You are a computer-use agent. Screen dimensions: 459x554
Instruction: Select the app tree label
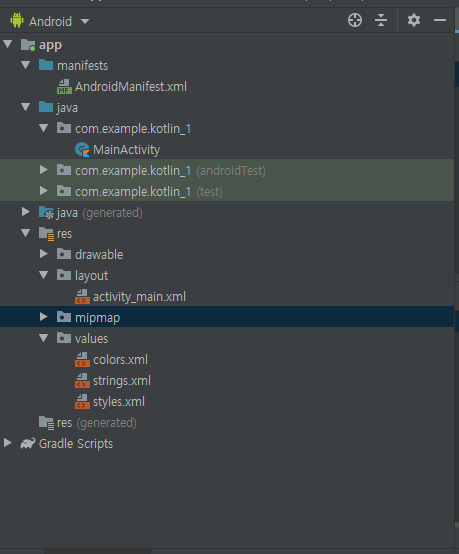pos(51,45)
